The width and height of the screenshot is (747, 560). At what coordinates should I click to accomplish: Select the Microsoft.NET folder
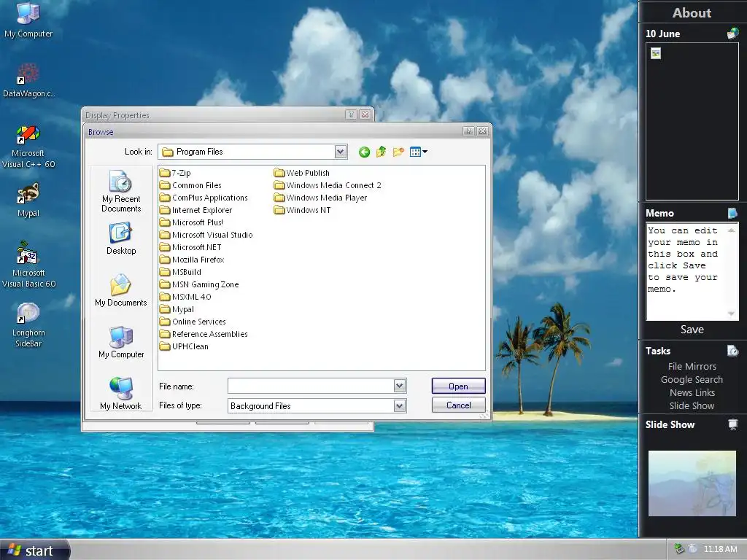point(190,247)
